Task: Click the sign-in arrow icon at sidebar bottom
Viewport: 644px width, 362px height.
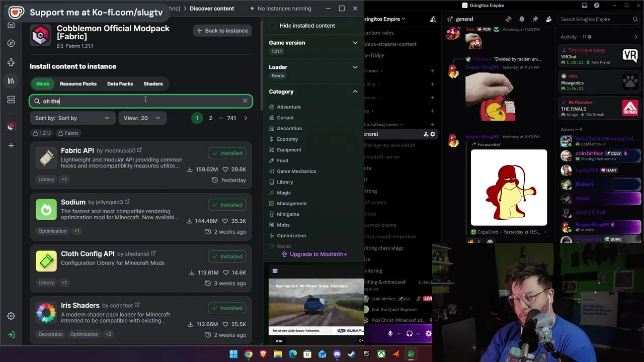Action: pyautogui.click(x=11, y=335)
